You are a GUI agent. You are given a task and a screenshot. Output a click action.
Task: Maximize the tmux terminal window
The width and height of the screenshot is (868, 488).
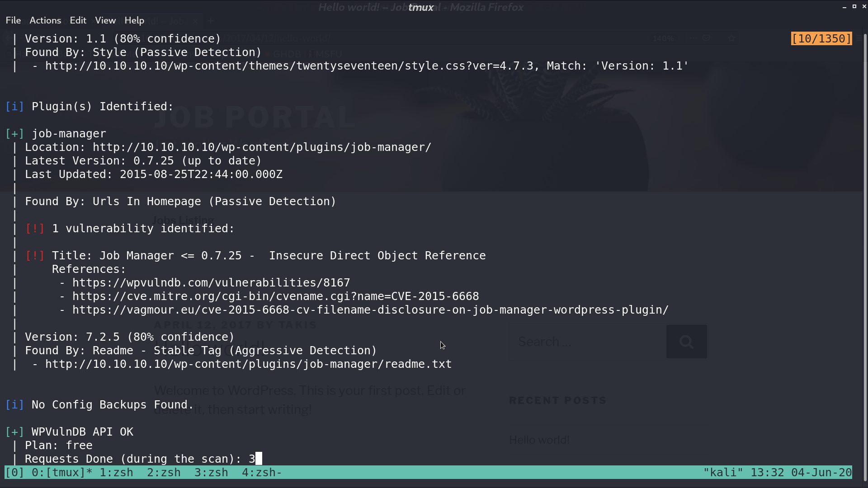[854, 6]
